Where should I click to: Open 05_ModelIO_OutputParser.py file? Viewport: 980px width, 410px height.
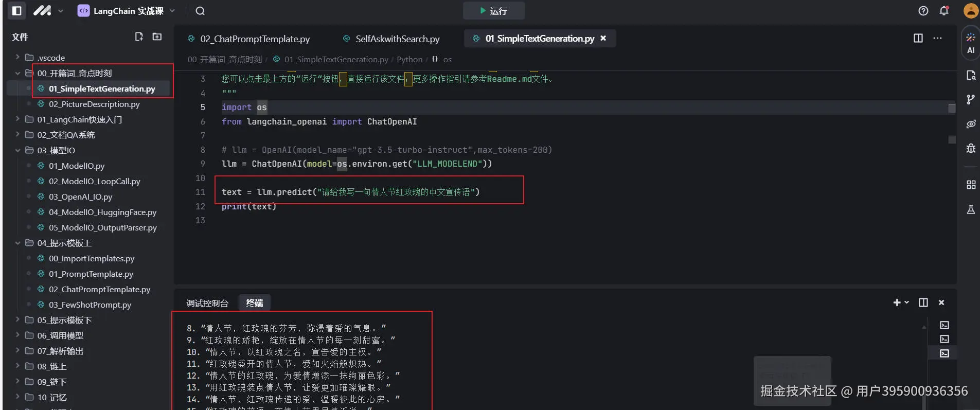point(102,227)
